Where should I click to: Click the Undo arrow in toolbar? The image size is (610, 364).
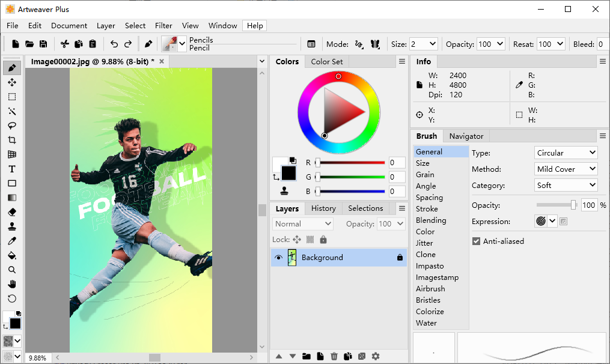coord(114,44)
